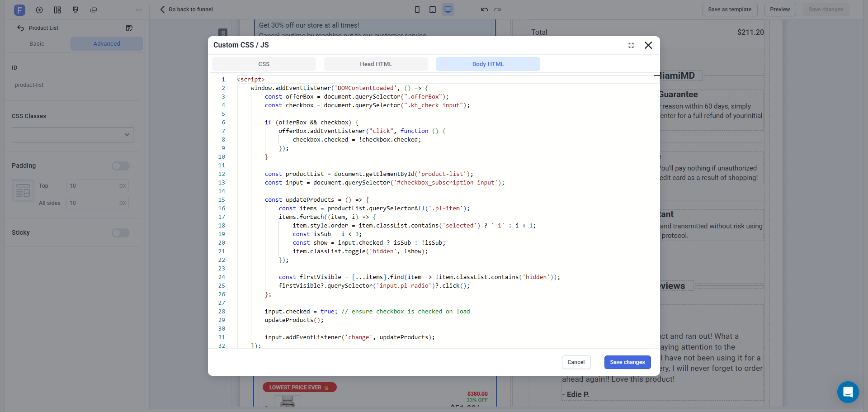
Task: Switch to tablet device preview
Action: (433, 9)
